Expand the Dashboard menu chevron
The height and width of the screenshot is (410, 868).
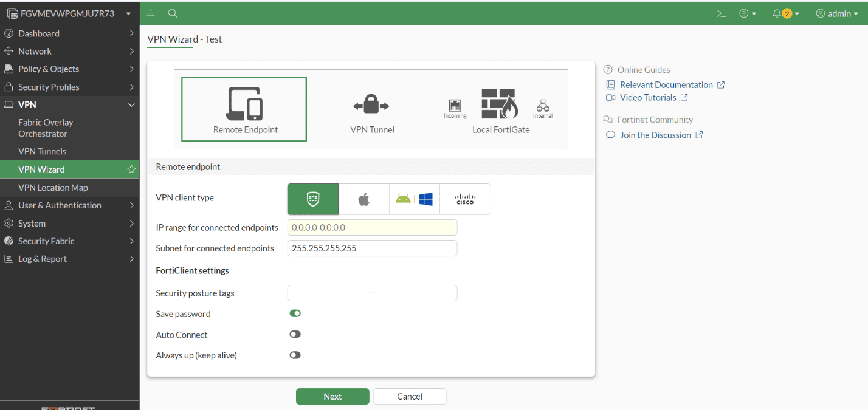pos(131,33)
